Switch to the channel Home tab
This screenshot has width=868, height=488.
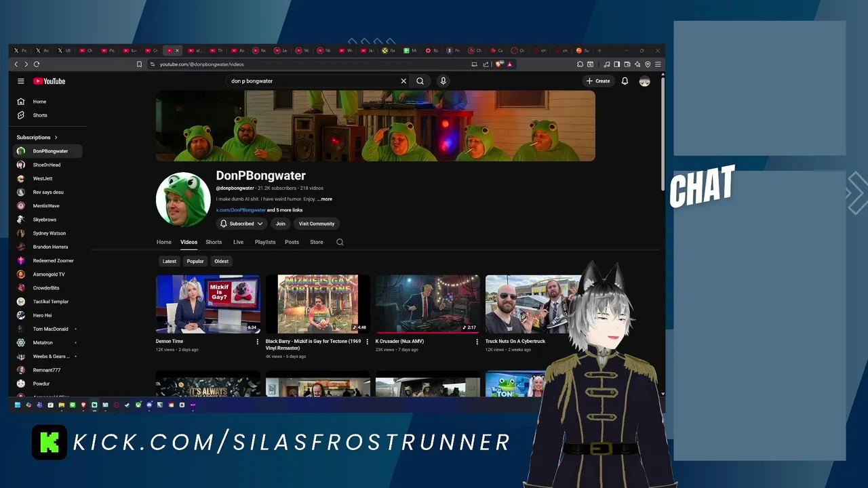pyautogui.click(x=164, y=242)
